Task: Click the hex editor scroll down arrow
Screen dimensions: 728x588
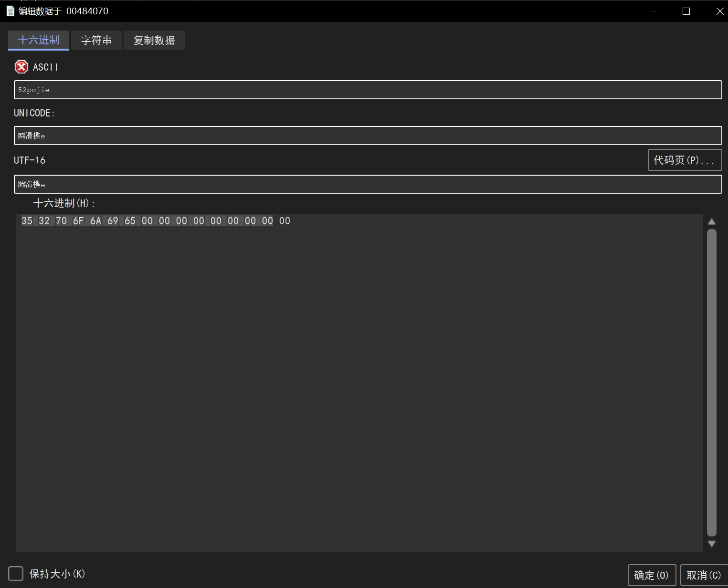Action: click(712, 544)
